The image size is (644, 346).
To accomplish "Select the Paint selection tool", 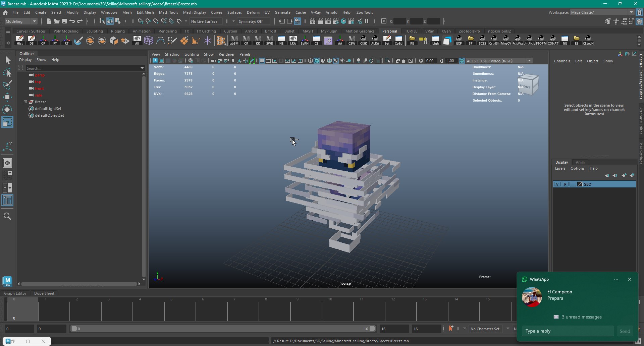I will (x=7, y=85).
